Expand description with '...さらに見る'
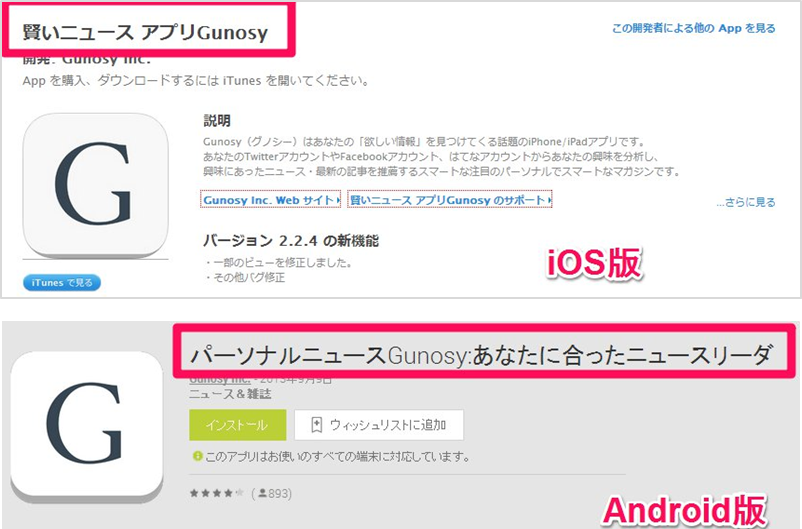 [x=746, y=202]
